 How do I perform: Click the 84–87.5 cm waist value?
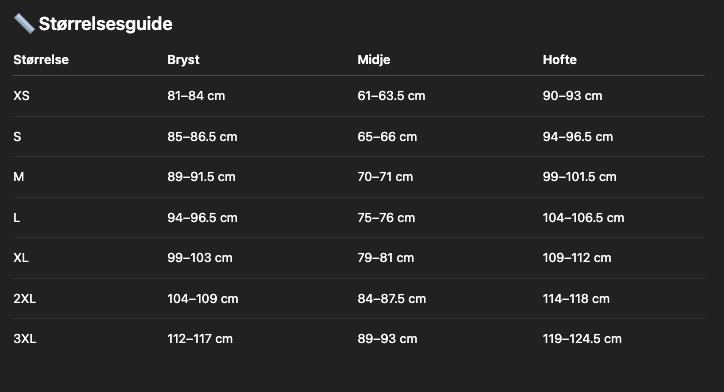[392, 299]
